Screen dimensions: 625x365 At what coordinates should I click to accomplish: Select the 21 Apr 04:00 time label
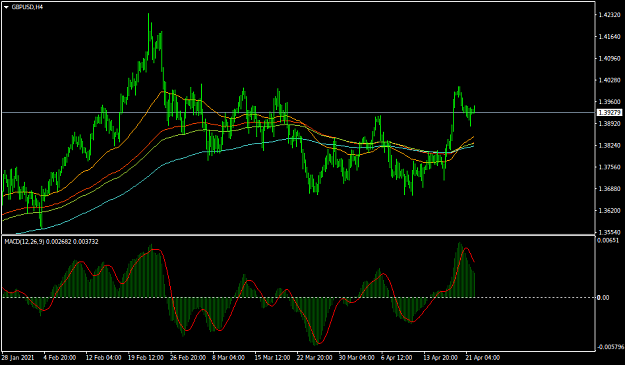[x=483, y=358]
